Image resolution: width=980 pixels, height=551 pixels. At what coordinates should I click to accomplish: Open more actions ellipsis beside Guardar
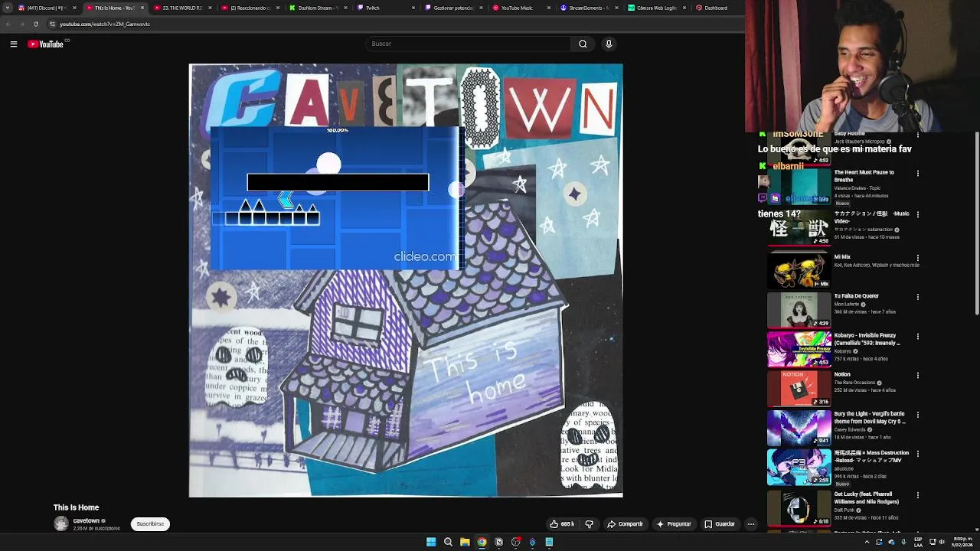click(x=751, y=524)
